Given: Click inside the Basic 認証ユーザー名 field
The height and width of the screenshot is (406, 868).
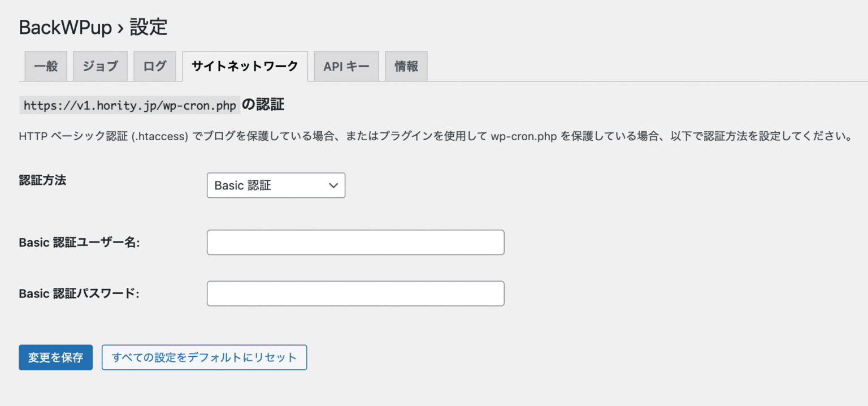Looking at the screenshot, I should [x=355, y=242].
